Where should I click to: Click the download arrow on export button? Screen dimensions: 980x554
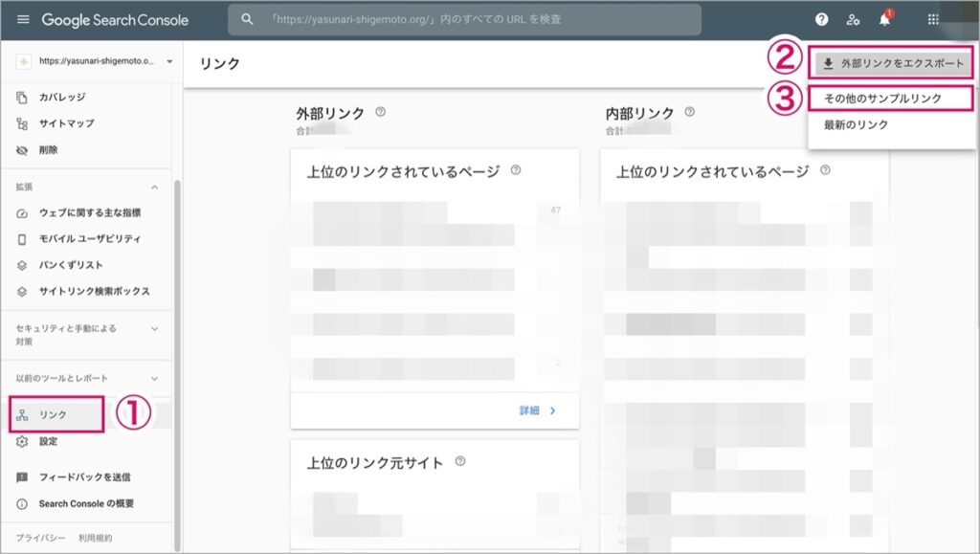(x=828, y=63)
